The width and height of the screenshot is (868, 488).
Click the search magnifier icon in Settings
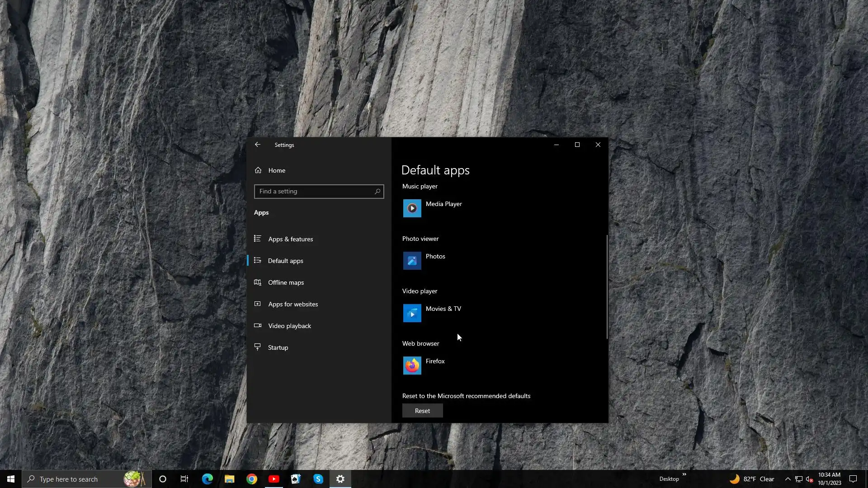[x=377, y=192]
